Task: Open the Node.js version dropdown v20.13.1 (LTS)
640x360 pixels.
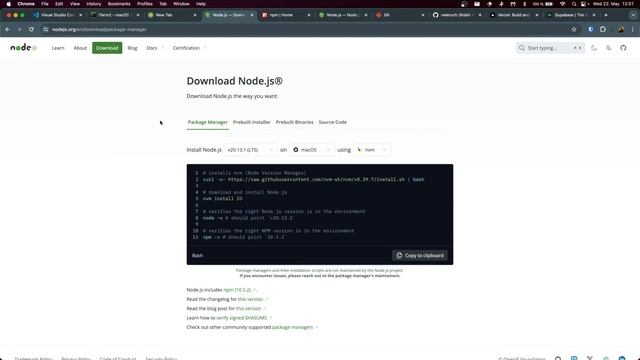Action: [250, 150]
